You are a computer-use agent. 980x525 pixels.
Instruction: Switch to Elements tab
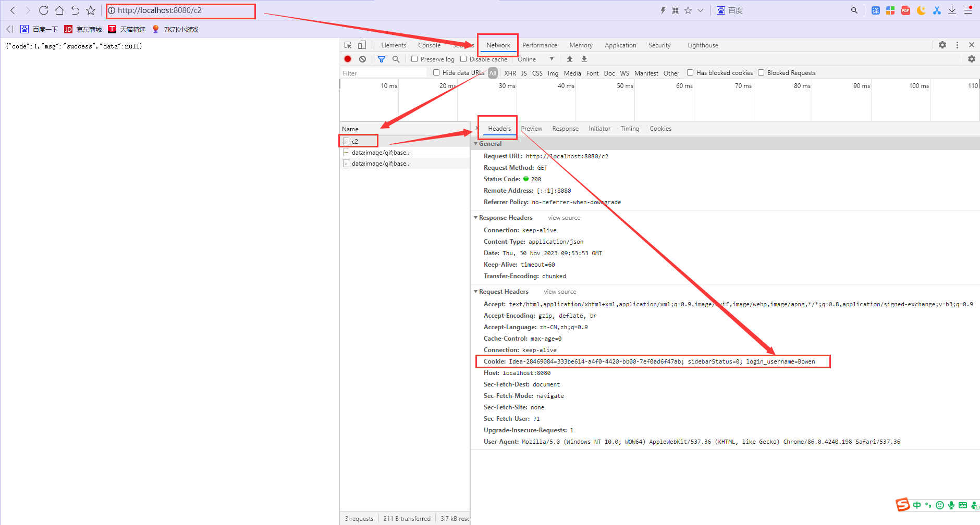tap(394, 45)
